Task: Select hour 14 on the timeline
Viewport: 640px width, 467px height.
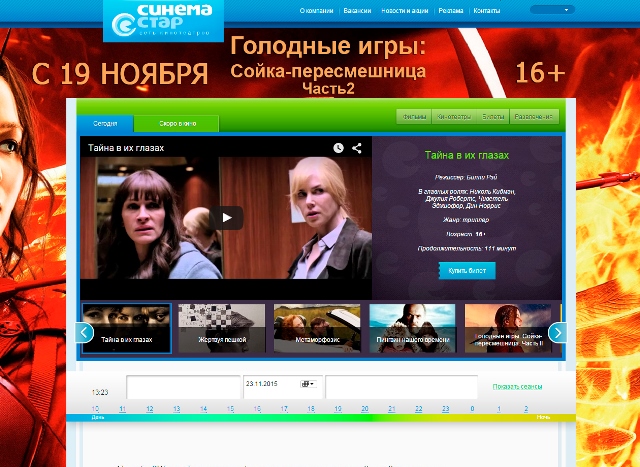Action: pyautogui.click(x=204, y=409)
